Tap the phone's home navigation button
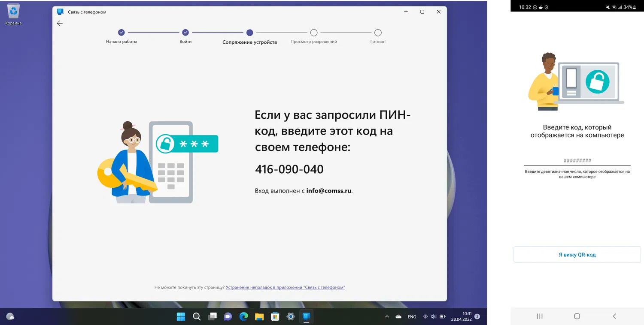 577,316
